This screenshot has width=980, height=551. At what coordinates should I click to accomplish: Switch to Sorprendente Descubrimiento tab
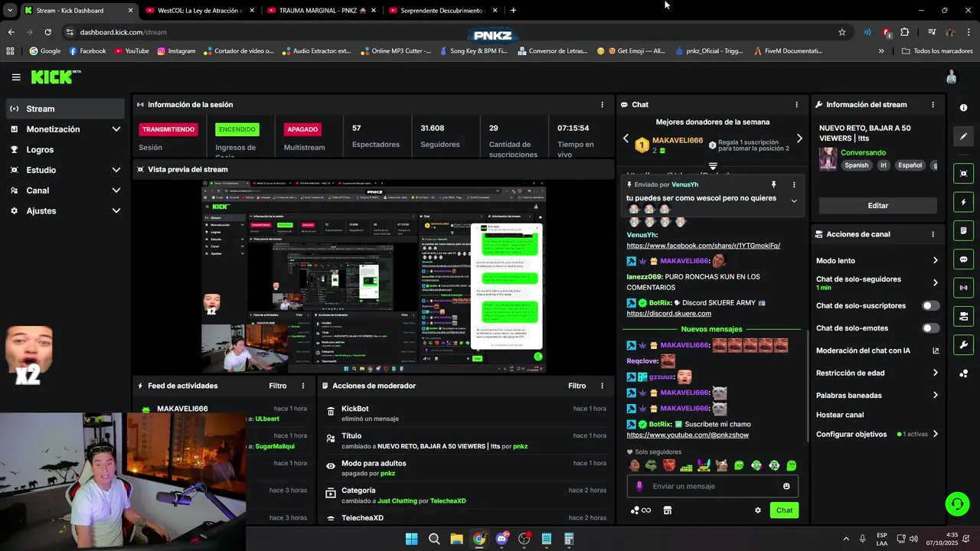click(444, 11)
